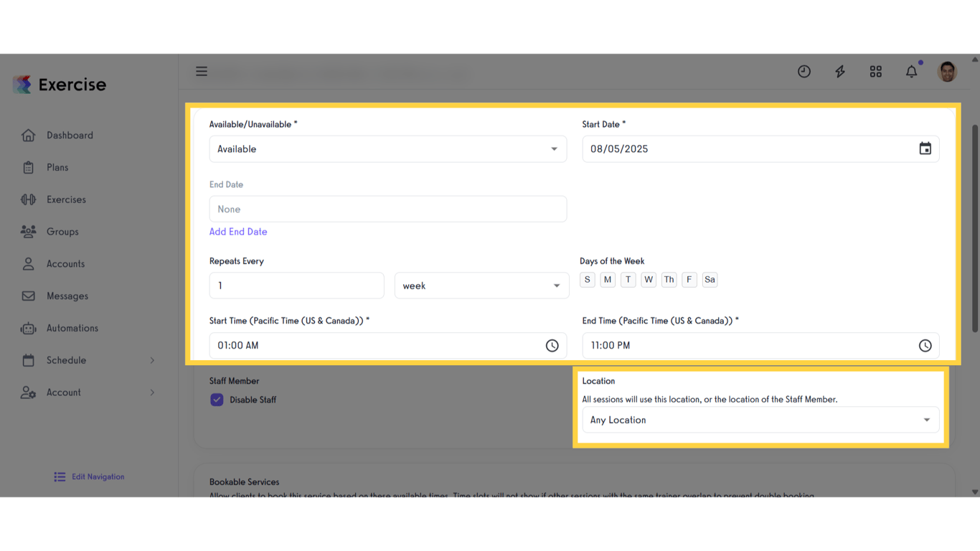Click the Edit Navigation button
The image size is (980, 551).
click(88, 476)
